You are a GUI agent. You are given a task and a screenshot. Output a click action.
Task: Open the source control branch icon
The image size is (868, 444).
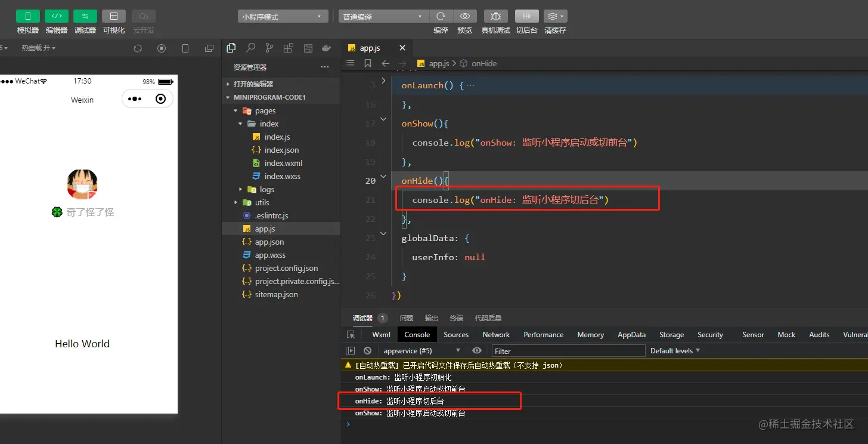[x=269, y=48]
